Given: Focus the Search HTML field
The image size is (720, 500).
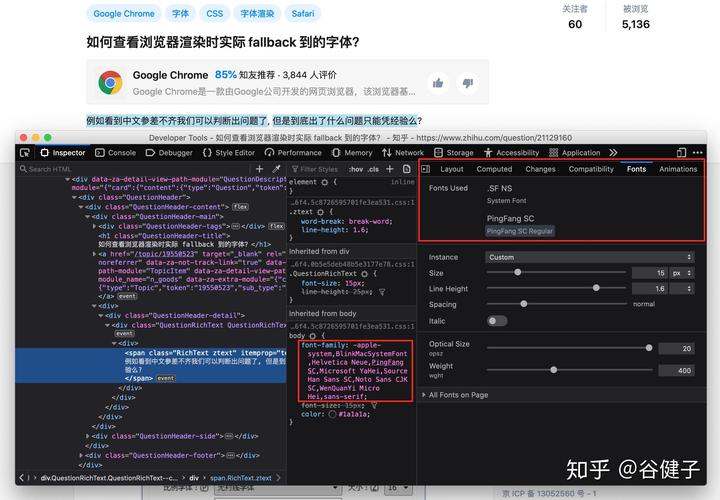Looking at the screenshot, I should click(133, 169).
